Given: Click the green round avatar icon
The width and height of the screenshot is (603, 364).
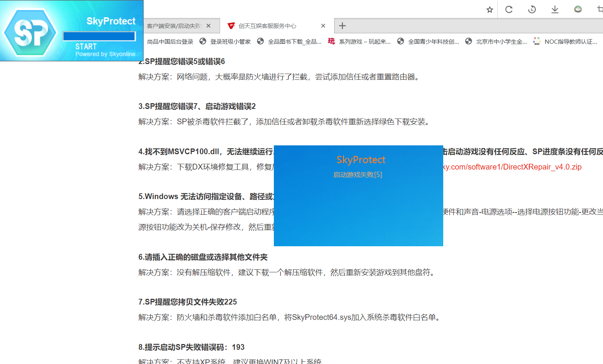Looking at the screenshot, I should tap(578, 9).
